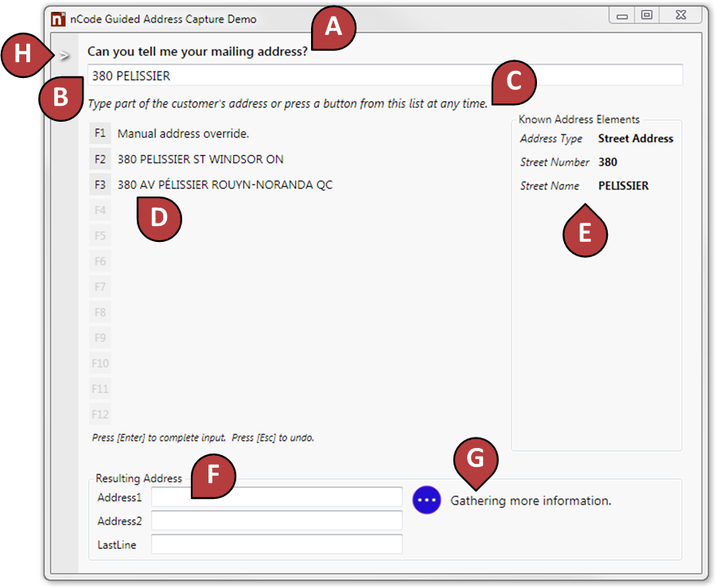Click the Address2 result field
The width and height of the screenshot is (716, 588).
277,521
